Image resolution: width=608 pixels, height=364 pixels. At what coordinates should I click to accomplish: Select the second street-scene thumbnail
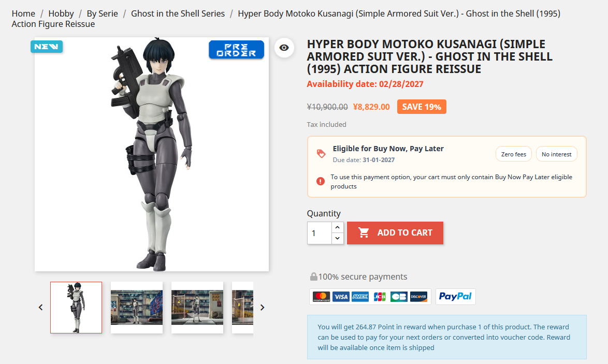click(x=197, y=308)
